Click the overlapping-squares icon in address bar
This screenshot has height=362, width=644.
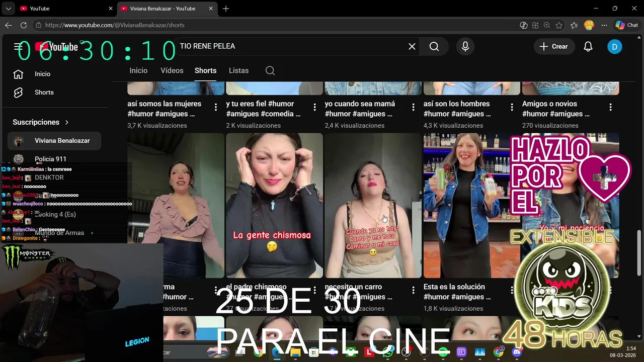pyautogui.click(x=524, y=25)
